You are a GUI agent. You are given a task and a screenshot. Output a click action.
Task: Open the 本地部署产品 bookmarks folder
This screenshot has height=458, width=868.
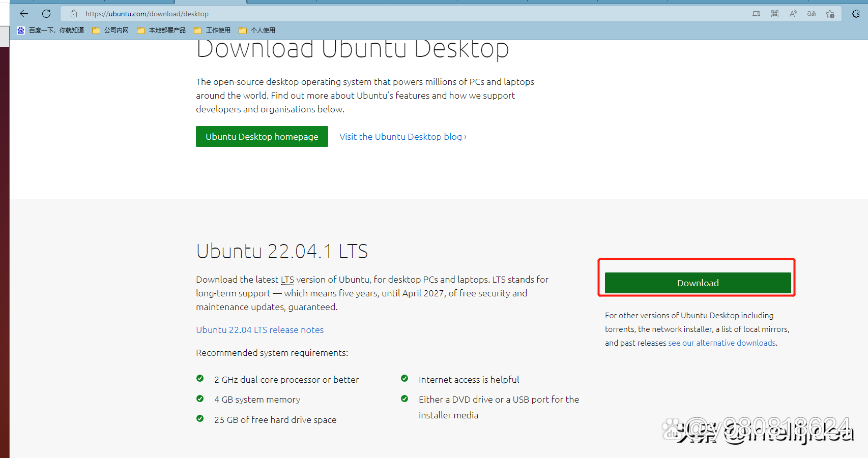coord(161,30)
